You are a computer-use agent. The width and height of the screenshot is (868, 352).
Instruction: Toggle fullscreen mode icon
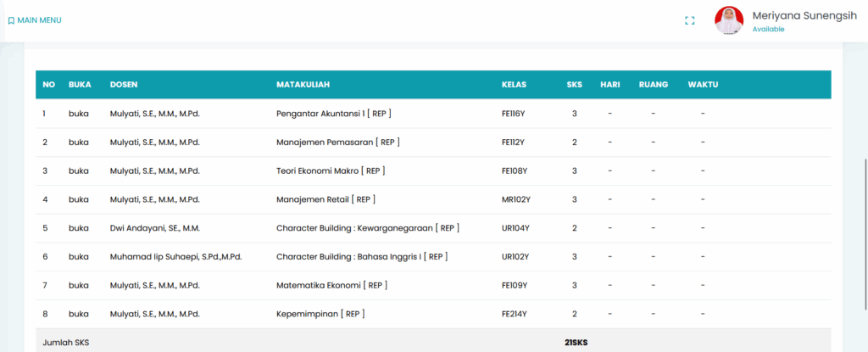tap(690, 21)
